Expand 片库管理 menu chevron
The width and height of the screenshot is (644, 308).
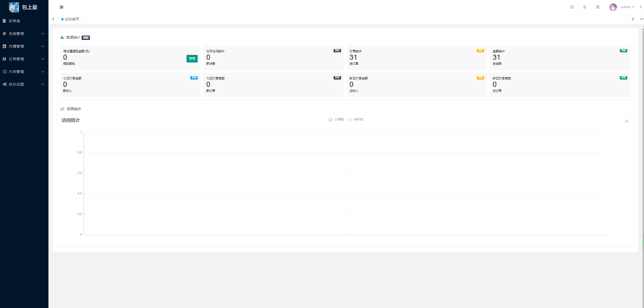pos(43,72)
